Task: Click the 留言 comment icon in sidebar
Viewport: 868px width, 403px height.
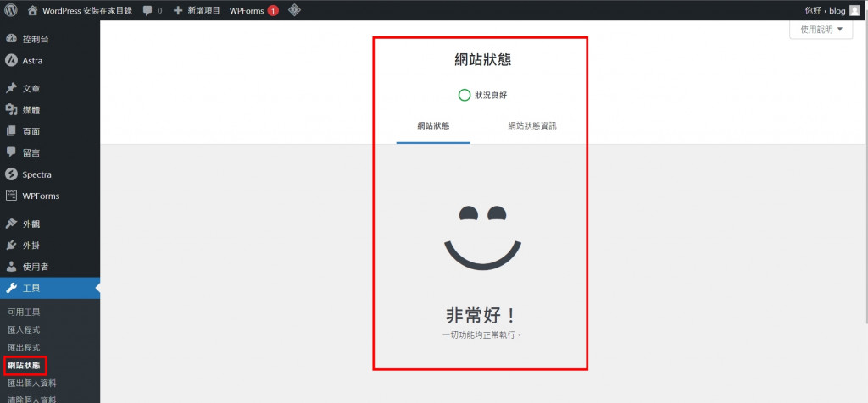Action: pyautogui.click(x=11, y=152)
